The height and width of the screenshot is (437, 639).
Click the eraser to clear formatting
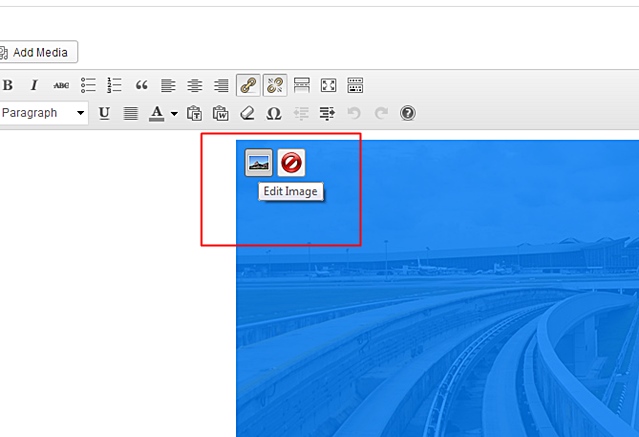(247, 113)
